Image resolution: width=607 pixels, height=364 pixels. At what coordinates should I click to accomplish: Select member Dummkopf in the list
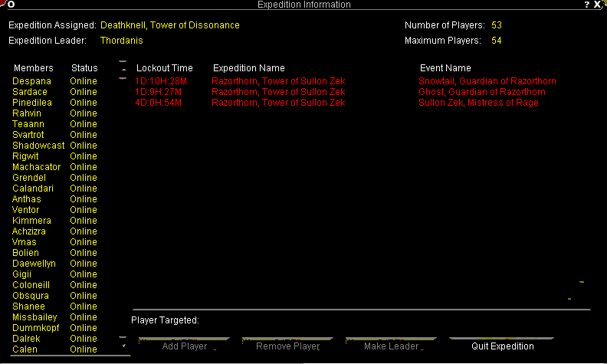tap(35, 328)
